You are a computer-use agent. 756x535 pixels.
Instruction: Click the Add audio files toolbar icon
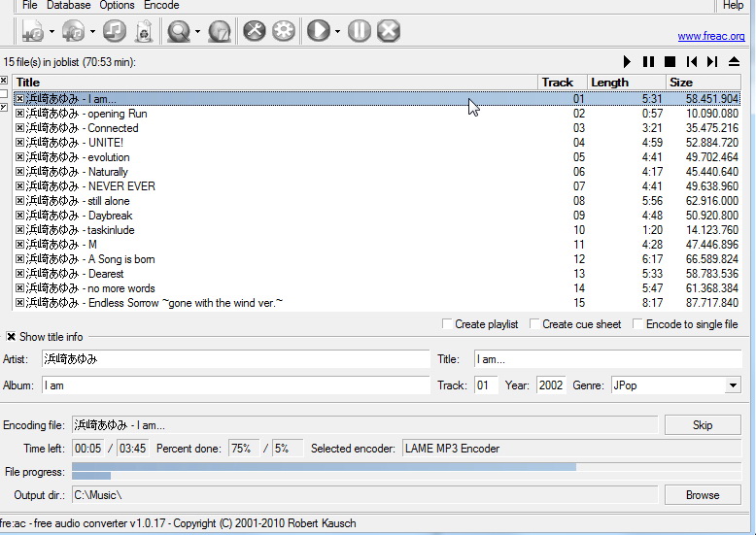tap(33, 31)
